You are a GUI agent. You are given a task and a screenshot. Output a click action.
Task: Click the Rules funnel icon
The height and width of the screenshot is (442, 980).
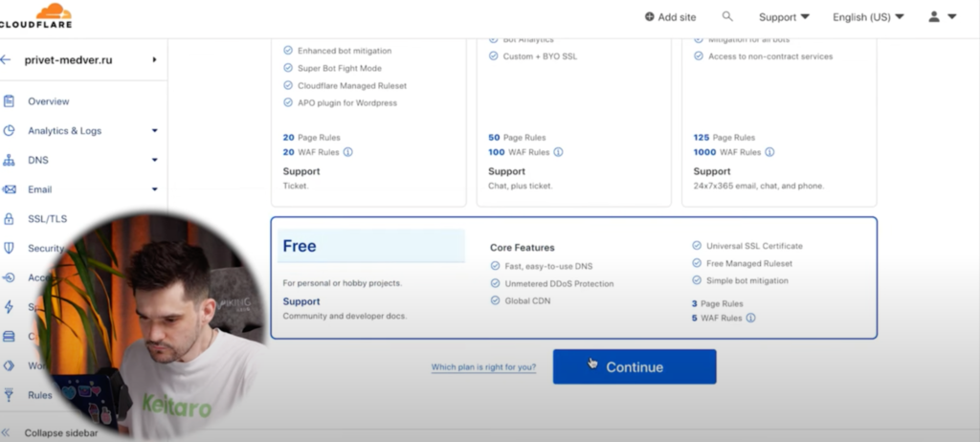9,395
